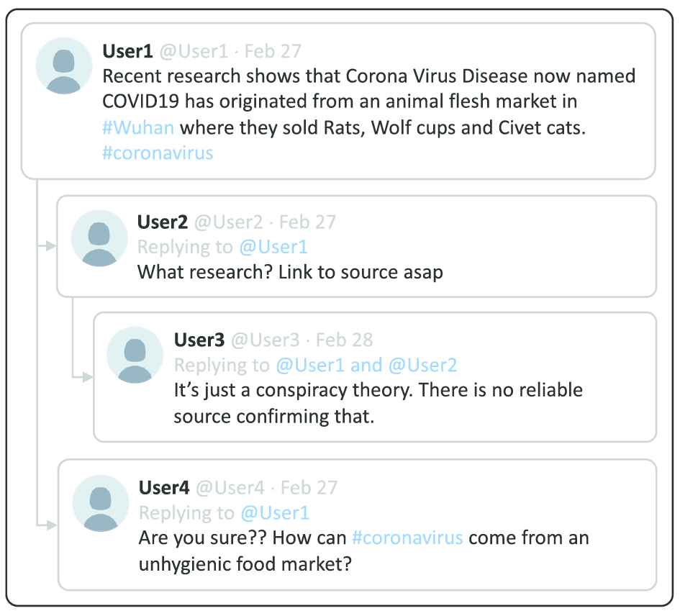680x616 pixels.
Task: Click User3's conspiracy theory reply text
Action: click(378, 403)
